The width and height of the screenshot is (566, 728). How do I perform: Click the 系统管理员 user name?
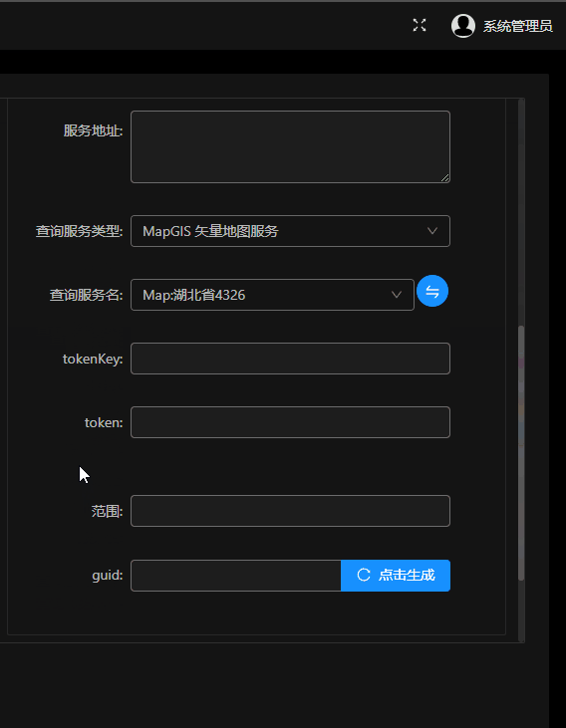point(518,26)
